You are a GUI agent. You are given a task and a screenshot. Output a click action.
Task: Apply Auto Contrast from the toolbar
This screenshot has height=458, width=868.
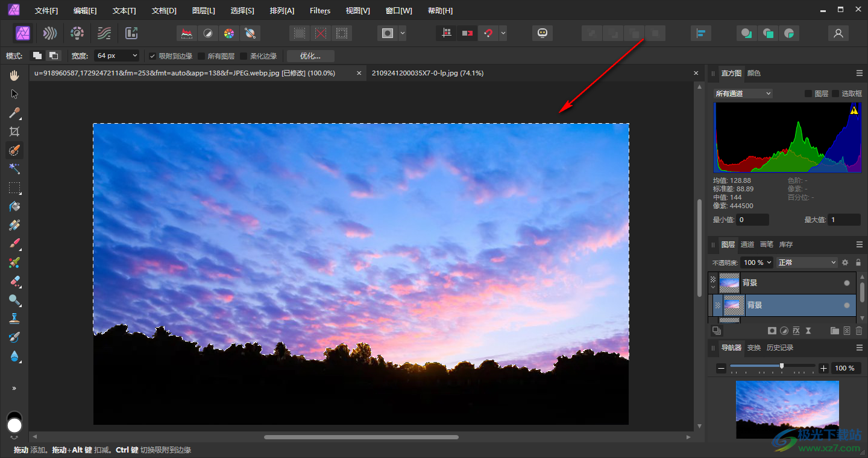click(x=208, y=33)
